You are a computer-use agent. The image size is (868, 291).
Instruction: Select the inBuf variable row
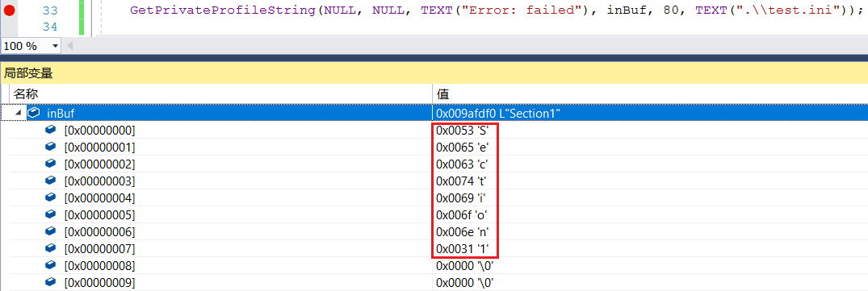434,113
